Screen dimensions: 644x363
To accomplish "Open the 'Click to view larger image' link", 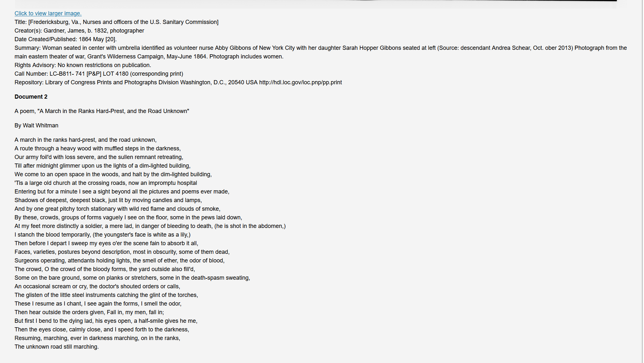I will click(48, 13).
